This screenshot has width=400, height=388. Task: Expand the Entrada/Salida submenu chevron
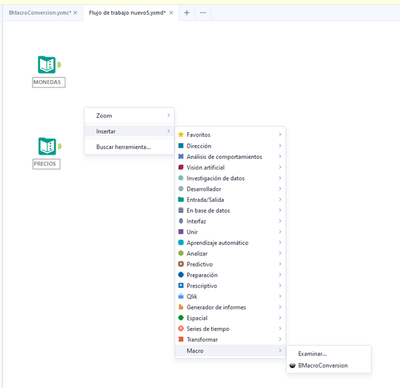280,199
